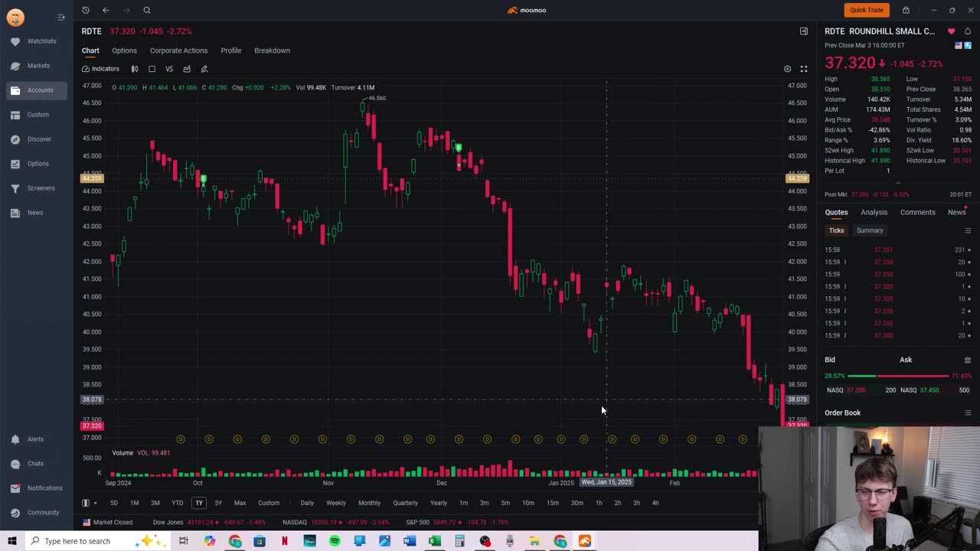
Task: Select the Monthly interval
Action: [369, 503]
